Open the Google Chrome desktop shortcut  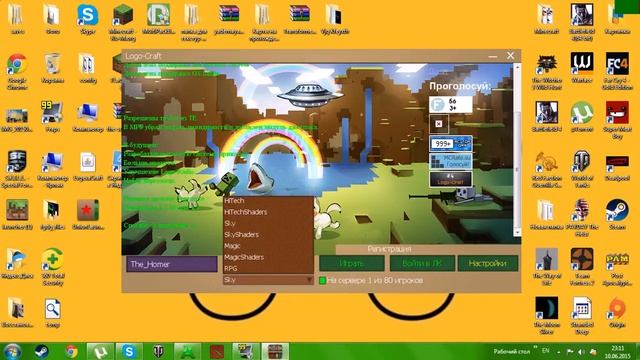[x=17, y=71]
